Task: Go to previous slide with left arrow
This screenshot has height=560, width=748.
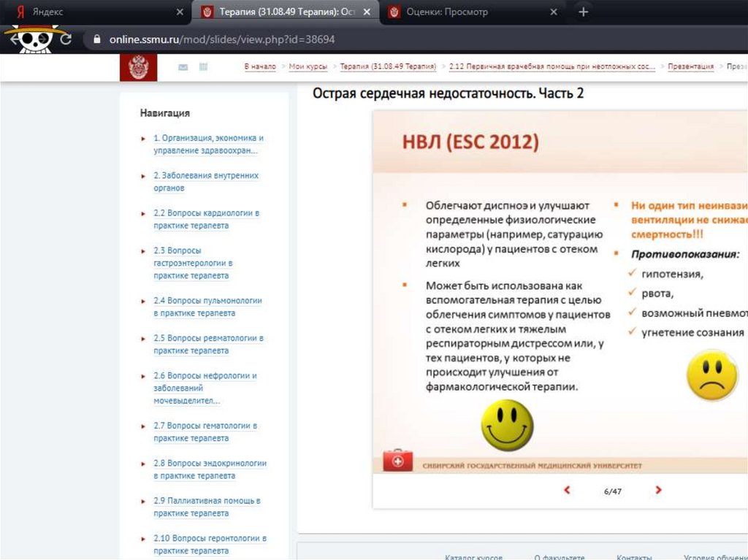Action: tap(567, 490)
